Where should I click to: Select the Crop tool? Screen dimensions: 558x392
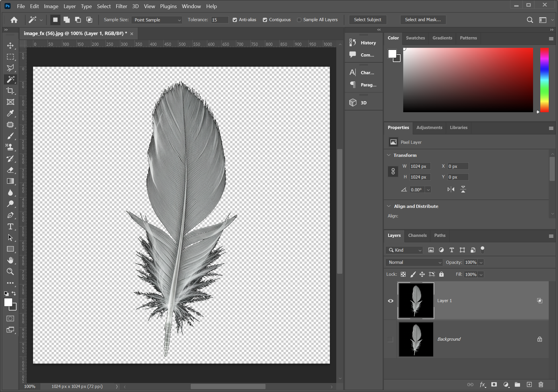tap(10, 91)
